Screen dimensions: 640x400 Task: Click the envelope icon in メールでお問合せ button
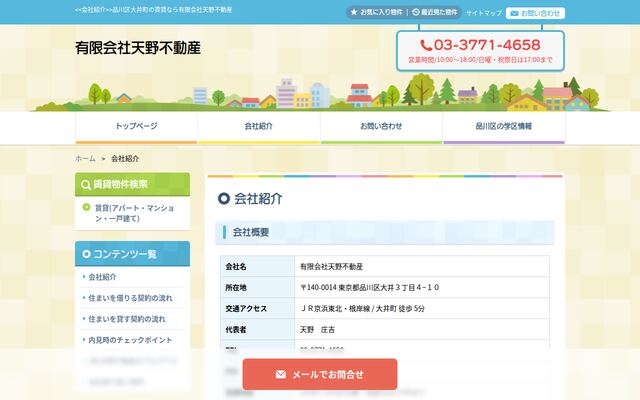[281, 374]
